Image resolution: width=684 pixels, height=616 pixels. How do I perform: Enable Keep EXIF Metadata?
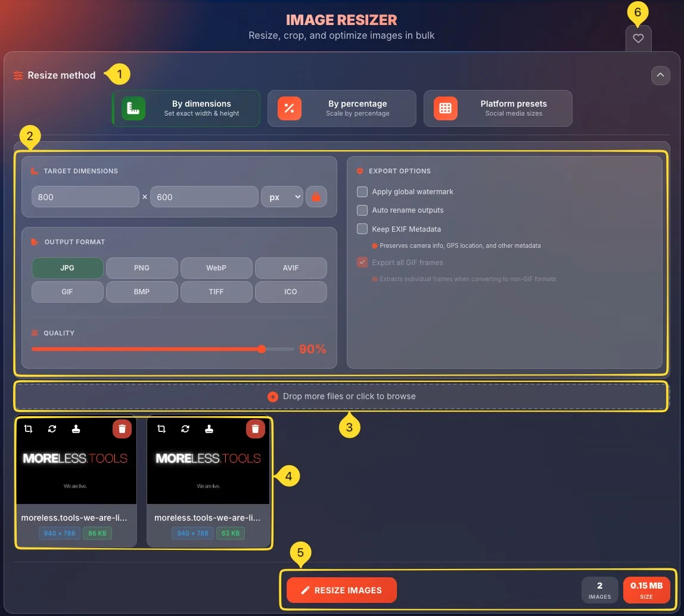pos(362,229)
